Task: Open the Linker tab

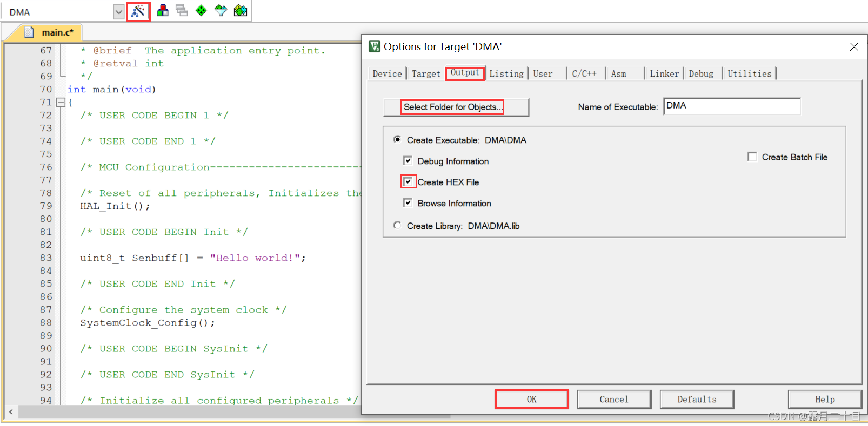Action: [x=664, y=74]
